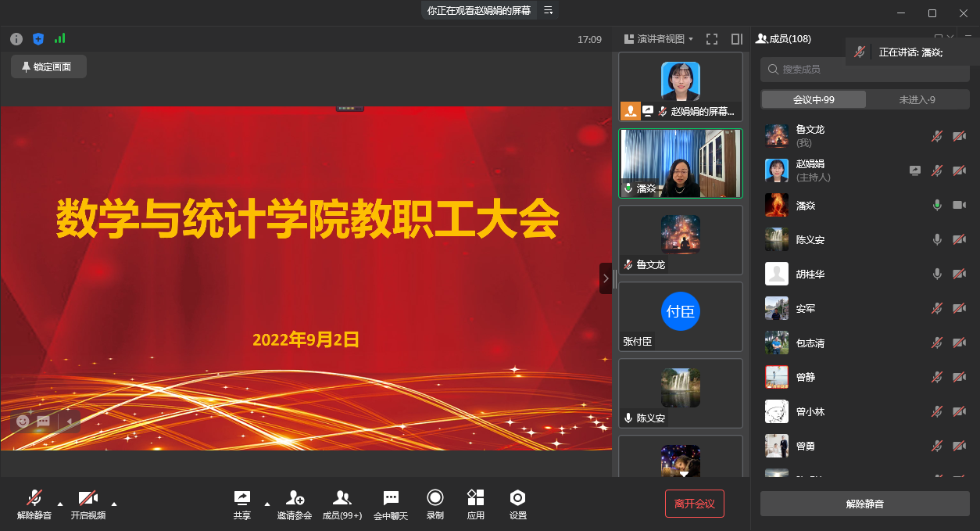Click the red 离开会议 button
980x531 pixels.
695,504
